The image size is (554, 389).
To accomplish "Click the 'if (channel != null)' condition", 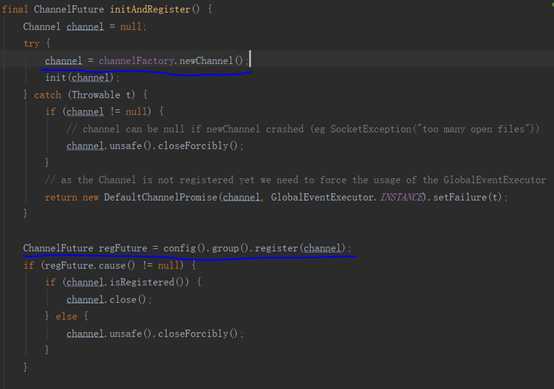I will (x=98, y=112).
